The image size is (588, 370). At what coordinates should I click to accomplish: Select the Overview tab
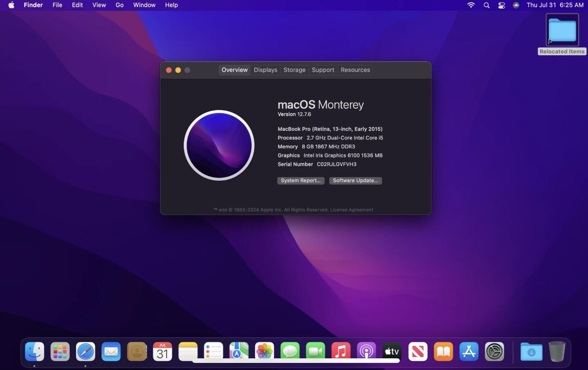tap(235, 70)
